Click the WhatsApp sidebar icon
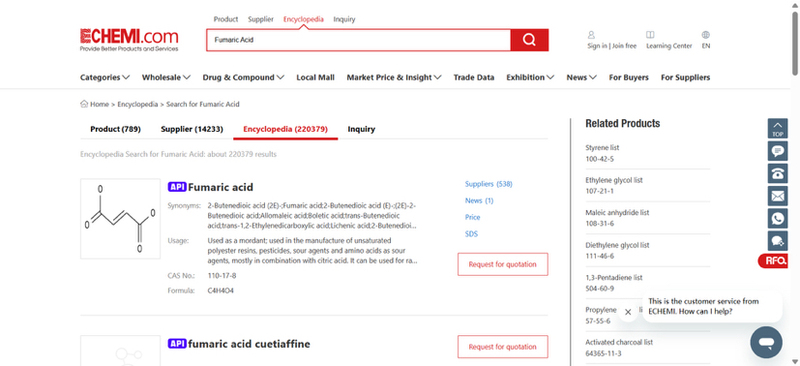 778,218
